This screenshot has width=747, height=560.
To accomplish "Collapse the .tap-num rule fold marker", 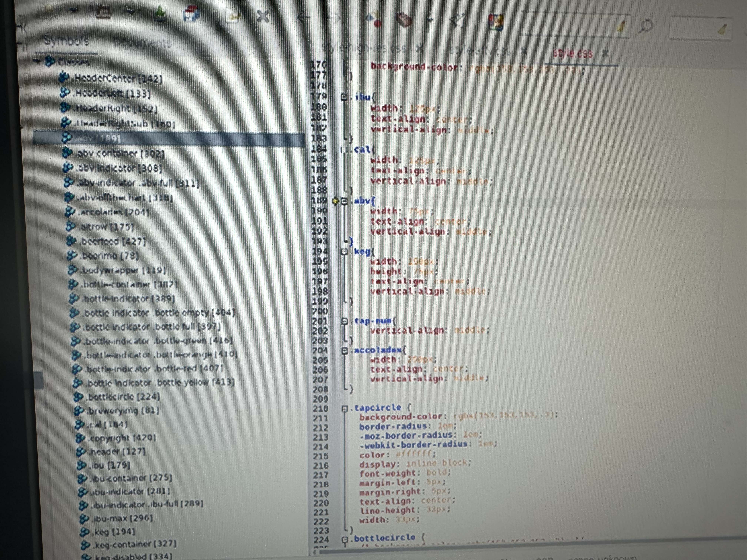I will click(344, 321).
